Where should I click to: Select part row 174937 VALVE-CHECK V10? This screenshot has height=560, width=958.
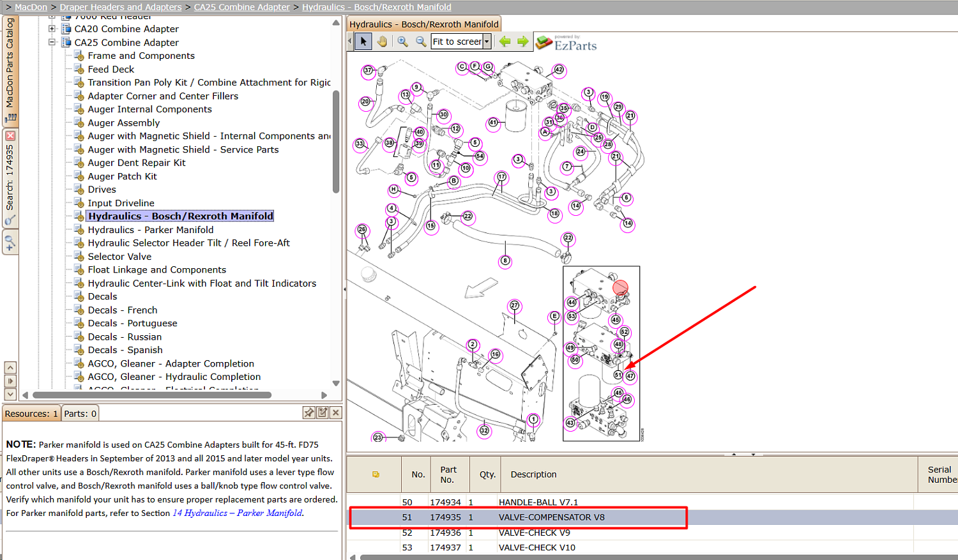652,547
